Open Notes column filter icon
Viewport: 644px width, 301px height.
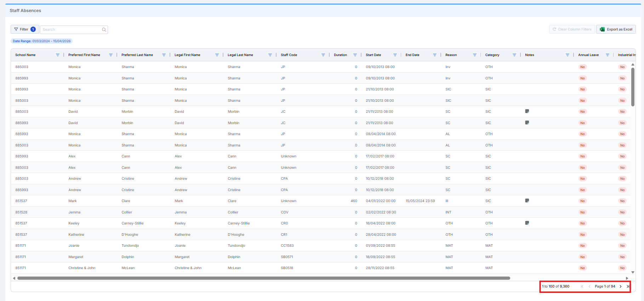[568, 55]
